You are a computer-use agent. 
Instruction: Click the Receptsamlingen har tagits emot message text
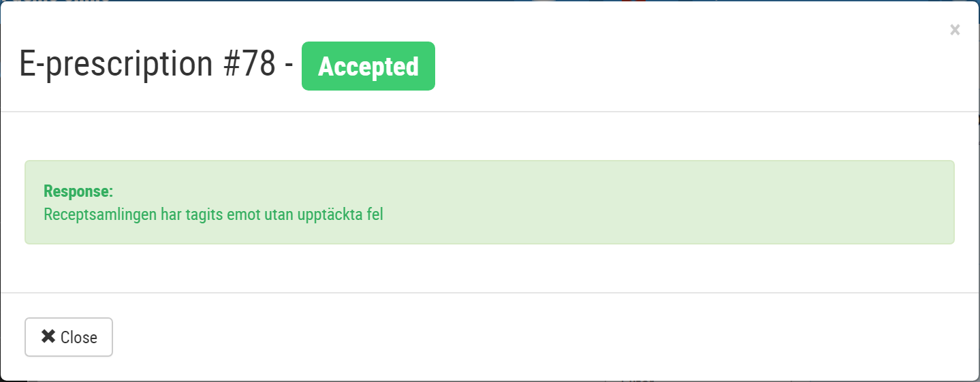pos(213,214)
